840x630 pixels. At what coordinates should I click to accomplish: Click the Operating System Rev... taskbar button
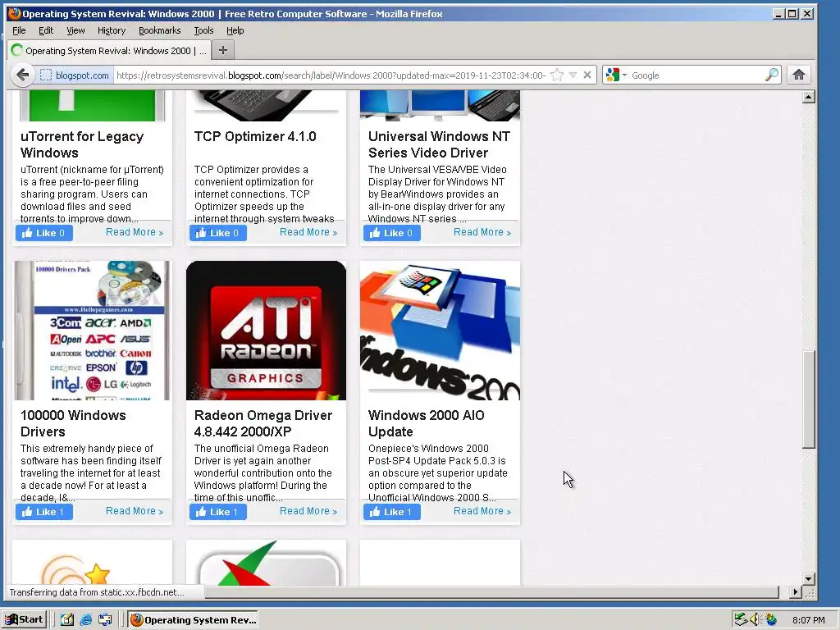194,620
